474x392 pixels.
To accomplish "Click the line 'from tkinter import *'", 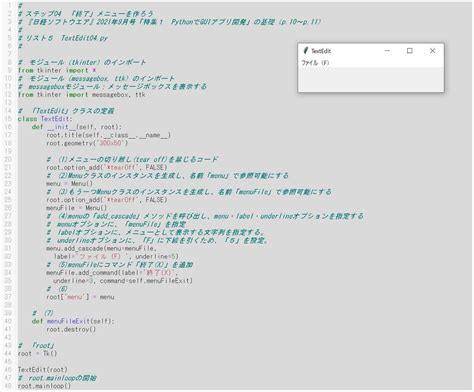I will [x=57, y=70].
